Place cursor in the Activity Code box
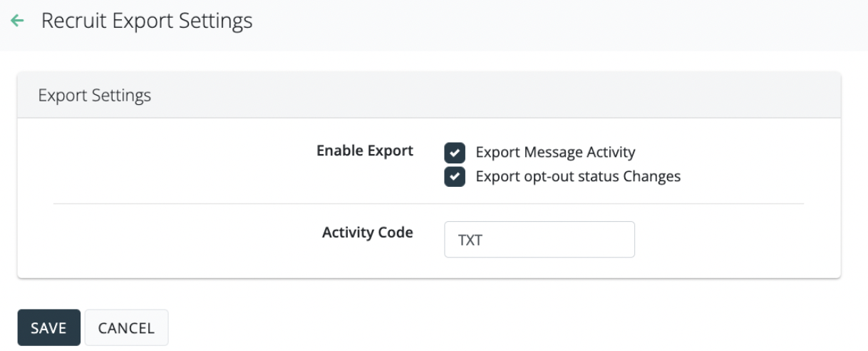 click(x=539, y=240)
